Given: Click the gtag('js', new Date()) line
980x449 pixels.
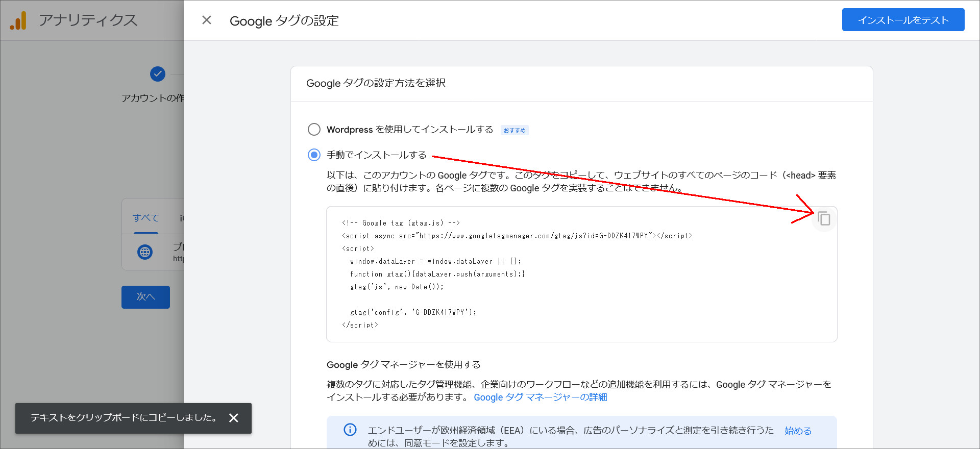Looking at the screenshot, I should [x=397, y=287].
